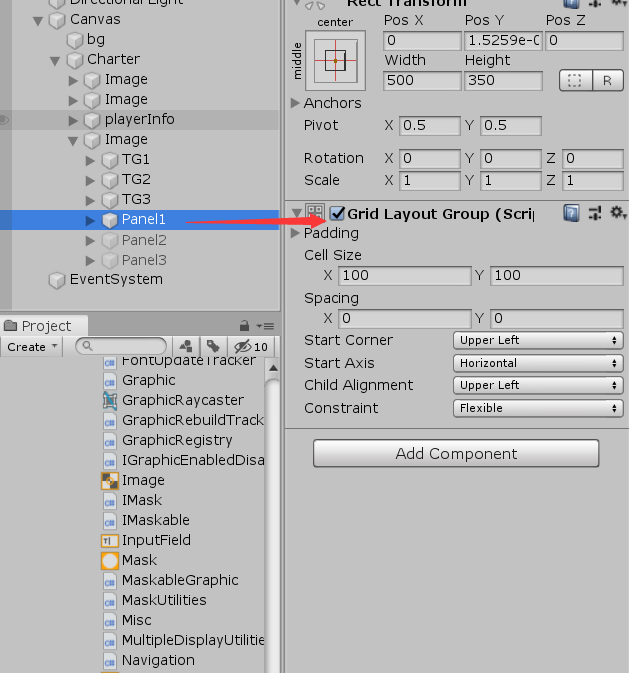Toggle the blueprint mode button
The image size is (629, 673).
pos(575,80)
